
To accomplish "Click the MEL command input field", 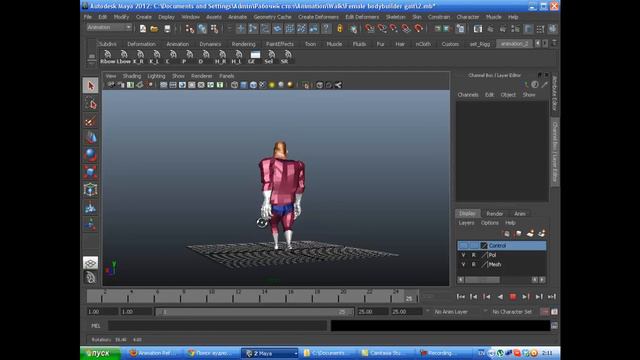I will 218,326.
